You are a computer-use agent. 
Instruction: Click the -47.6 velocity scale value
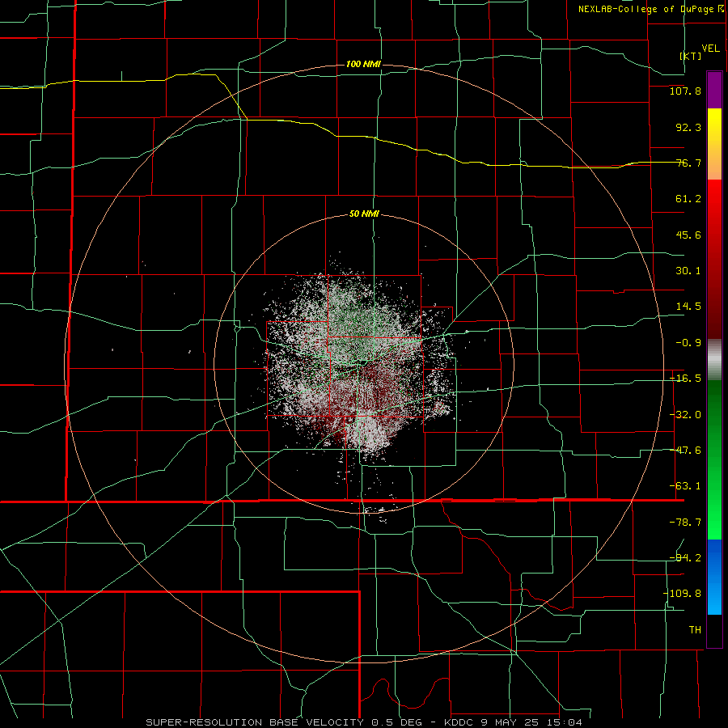pos(685,451)
